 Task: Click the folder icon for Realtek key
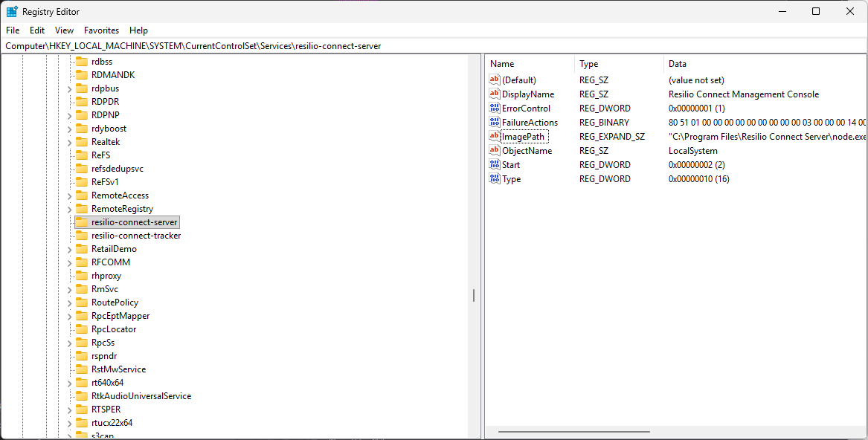point(82,142)
